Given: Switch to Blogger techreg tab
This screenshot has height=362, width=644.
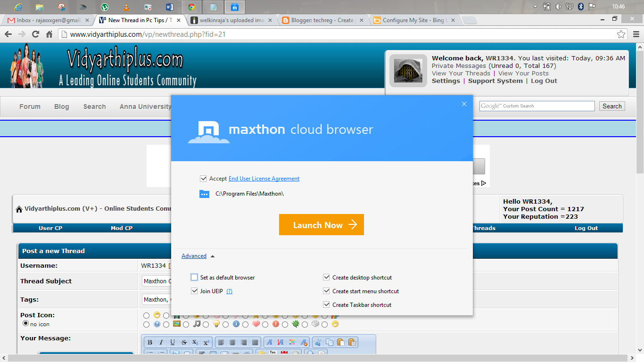Looking at the screenshot, I should click(x=323, y=20).
